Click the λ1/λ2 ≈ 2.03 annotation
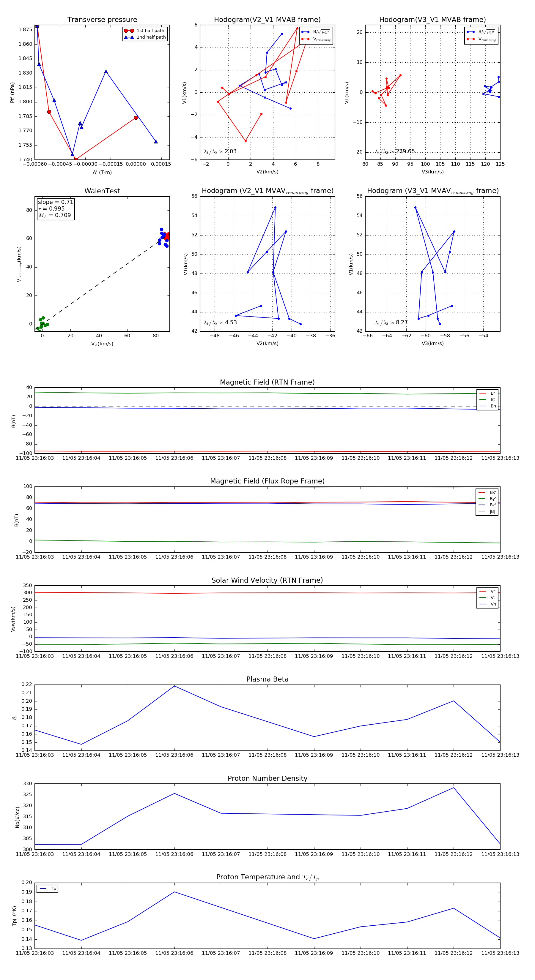 (220, 151)
